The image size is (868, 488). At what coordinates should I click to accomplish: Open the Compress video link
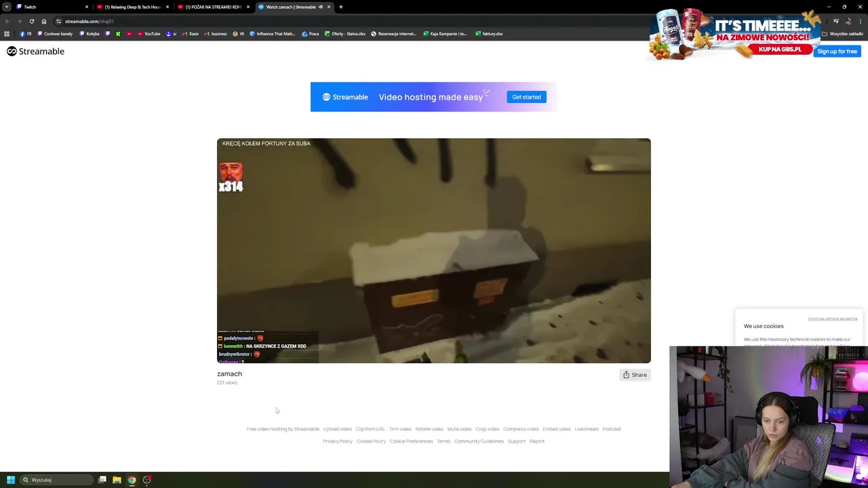pos(521,429)
